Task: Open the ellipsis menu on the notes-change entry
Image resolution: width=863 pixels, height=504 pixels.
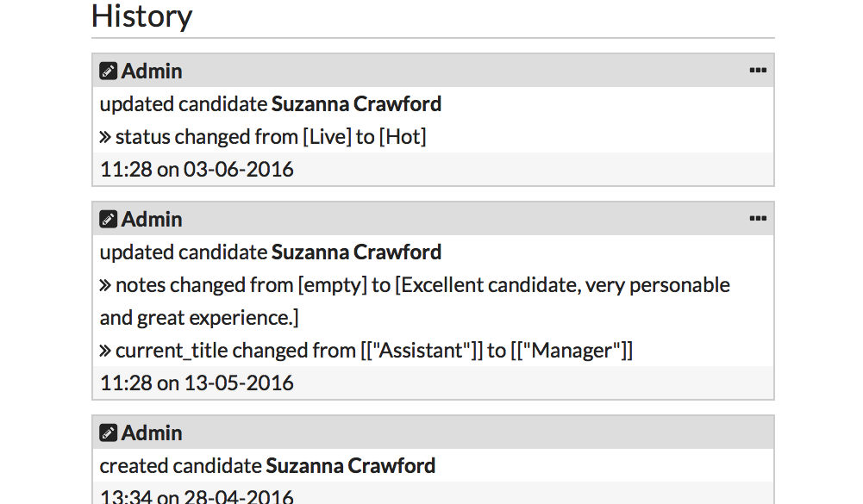Action: click(758, 220)
